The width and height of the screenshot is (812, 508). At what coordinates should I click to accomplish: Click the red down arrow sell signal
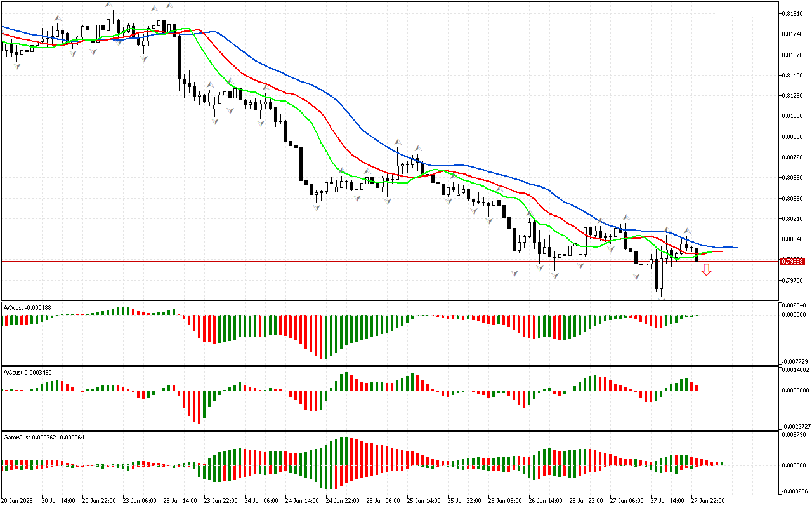tap(706, 270)
